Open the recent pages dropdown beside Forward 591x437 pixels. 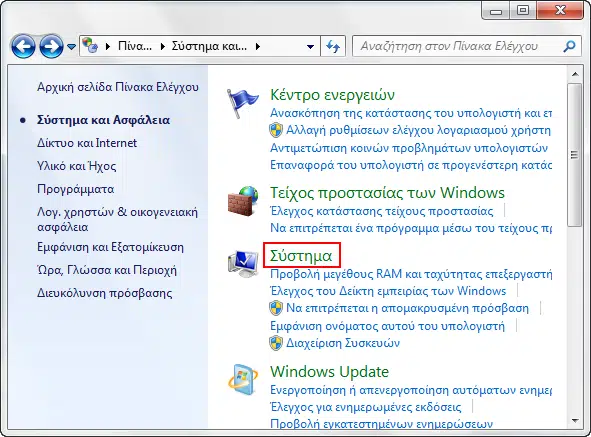[71, 46]
